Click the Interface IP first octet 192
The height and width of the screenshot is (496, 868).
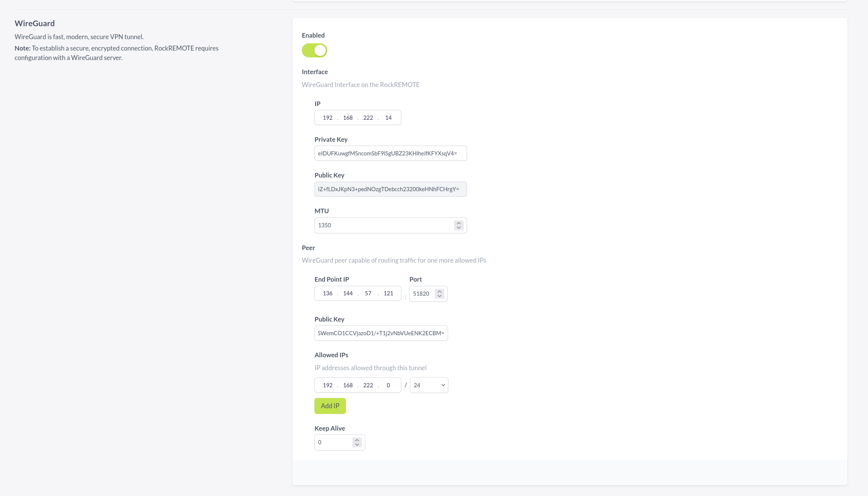coord(328,118)
